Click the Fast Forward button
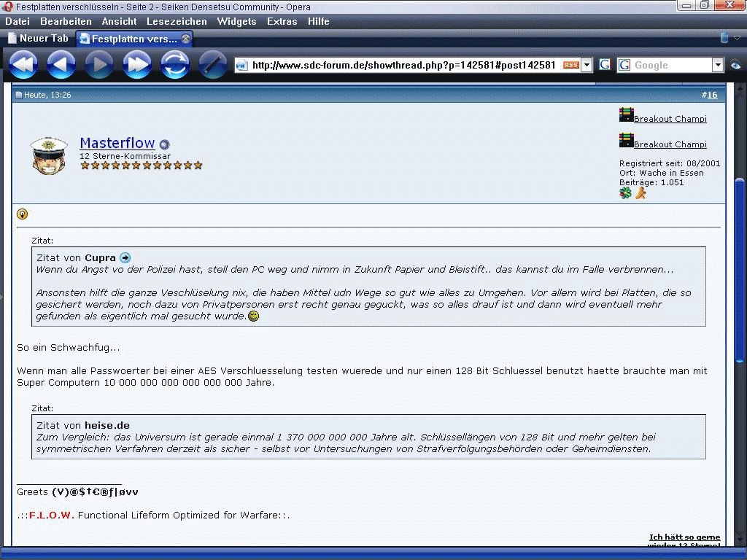The width and height of the screenshot is (747, 560). (x=137, y=64)
